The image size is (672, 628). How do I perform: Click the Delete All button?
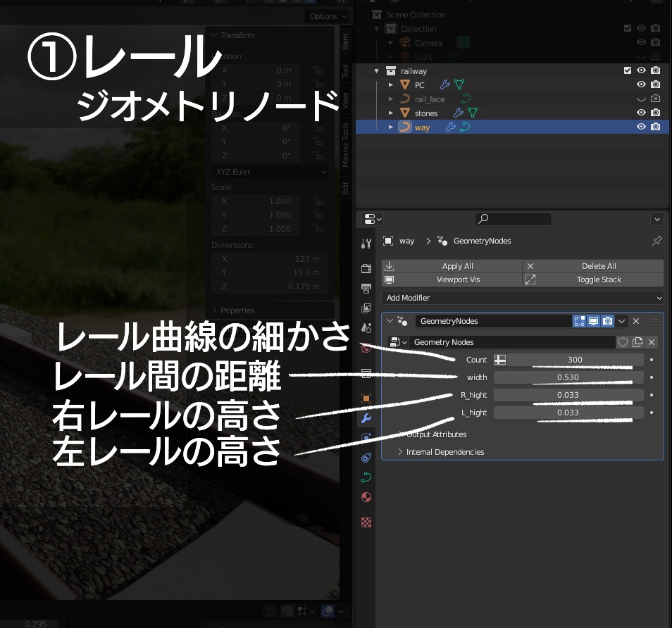pyautogui.click(x=598, y=266)
